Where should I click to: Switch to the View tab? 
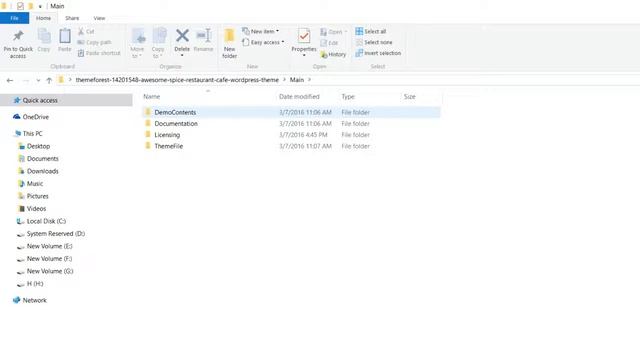tap(99, 18)
